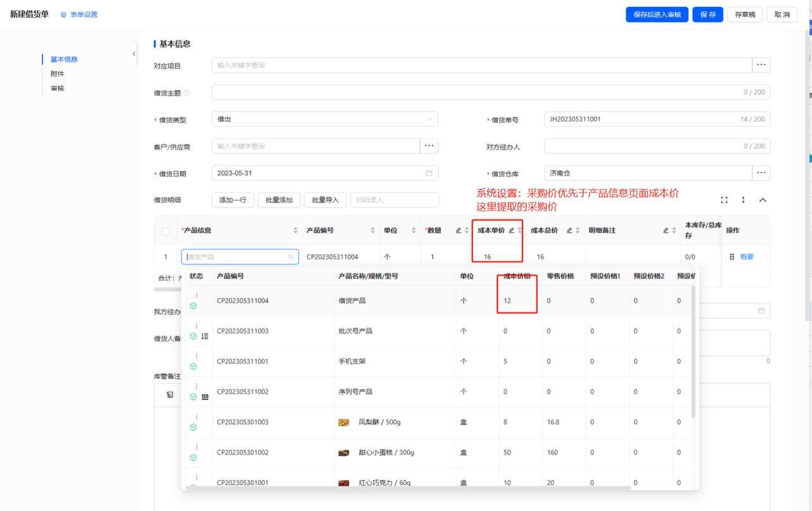
Task: Click search icon in 借货产品 field
Action: click(x=291, y=257)
